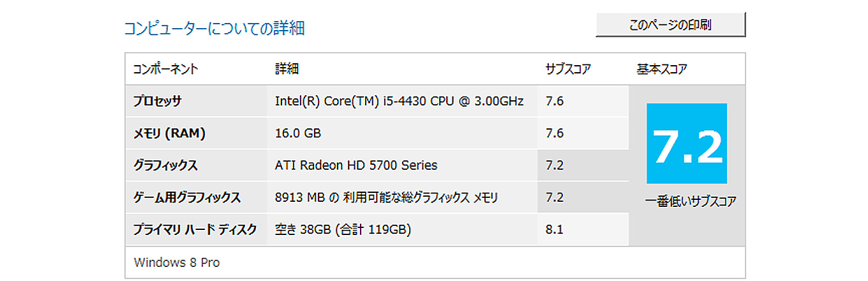The height and width of the screenshot is (281, 868).
Task: Click the 8.1 hard disk subscore
Action: click(x=555, y=229)
